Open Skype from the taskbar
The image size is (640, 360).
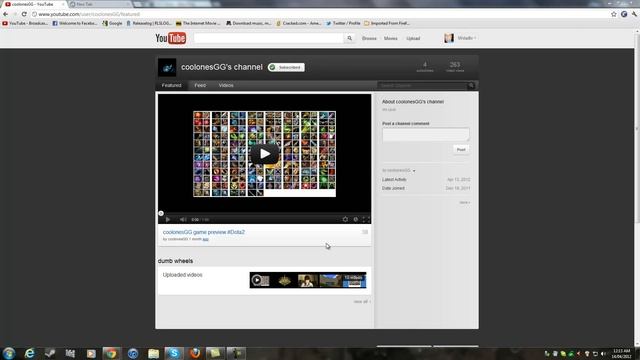(x=174, y=353)
